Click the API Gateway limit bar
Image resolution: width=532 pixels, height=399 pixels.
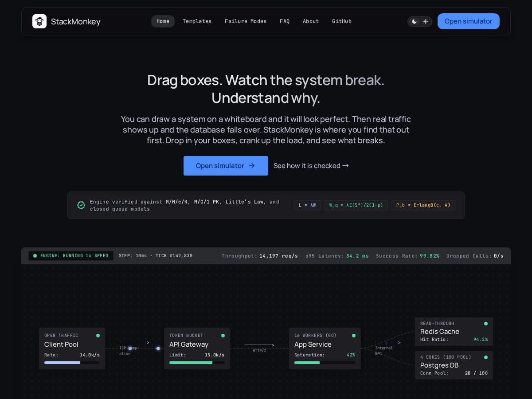pos(197,363)
